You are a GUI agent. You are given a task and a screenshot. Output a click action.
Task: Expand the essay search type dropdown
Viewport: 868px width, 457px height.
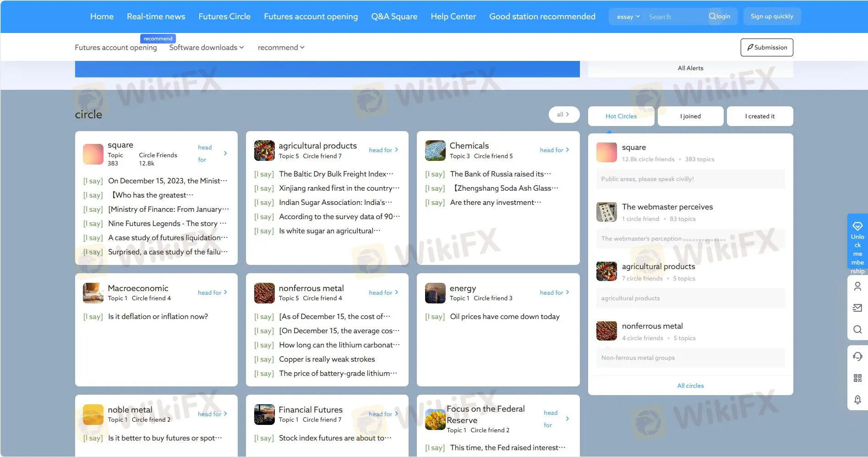(x=628, y=17)
